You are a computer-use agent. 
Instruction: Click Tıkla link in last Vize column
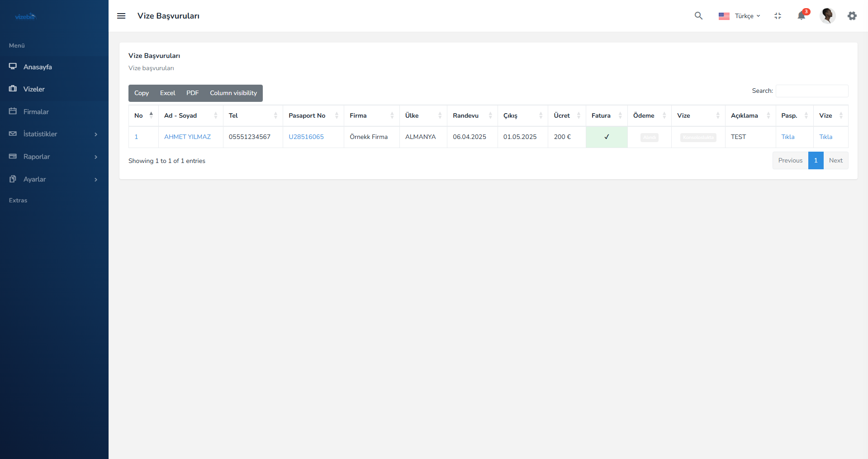click(826, 137)
